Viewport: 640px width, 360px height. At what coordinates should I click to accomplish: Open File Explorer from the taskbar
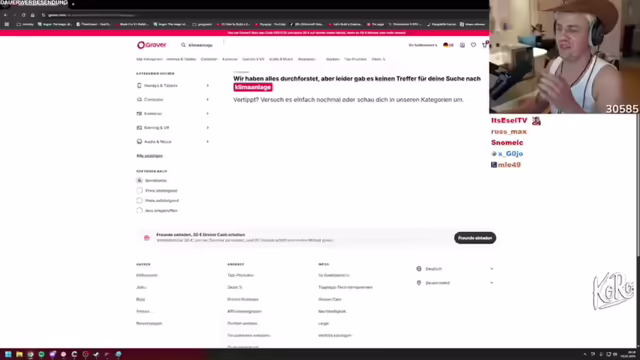(x=19, y=354)
